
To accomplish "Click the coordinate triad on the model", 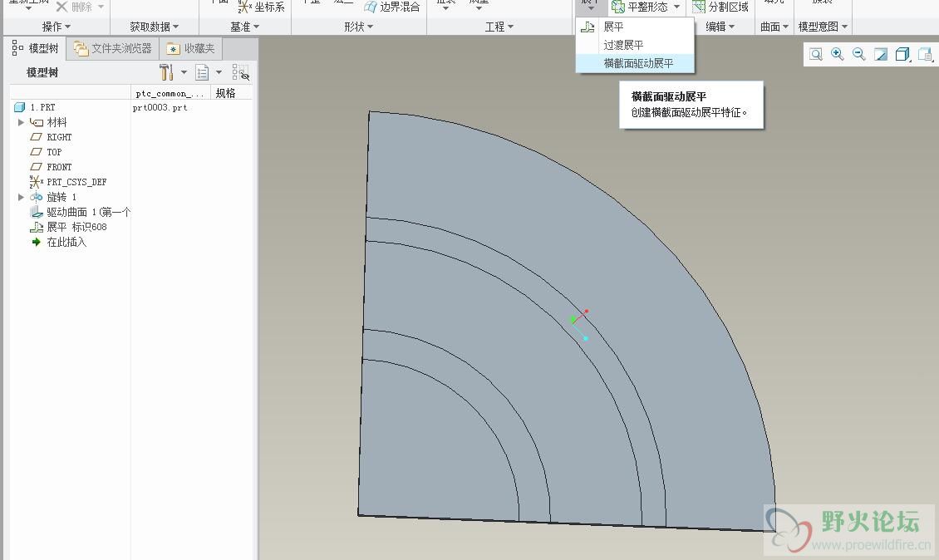I will 579,324.
